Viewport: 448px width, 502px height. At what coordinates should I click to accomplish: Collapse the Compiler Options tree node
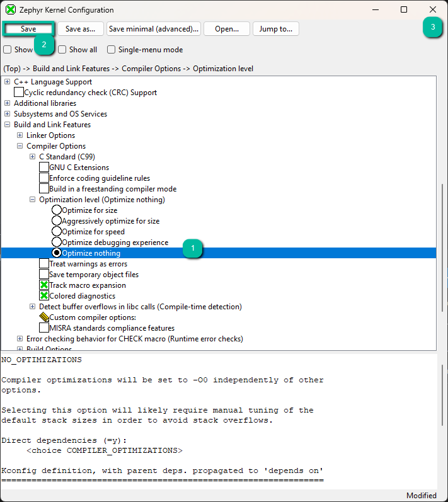(20, 146)
